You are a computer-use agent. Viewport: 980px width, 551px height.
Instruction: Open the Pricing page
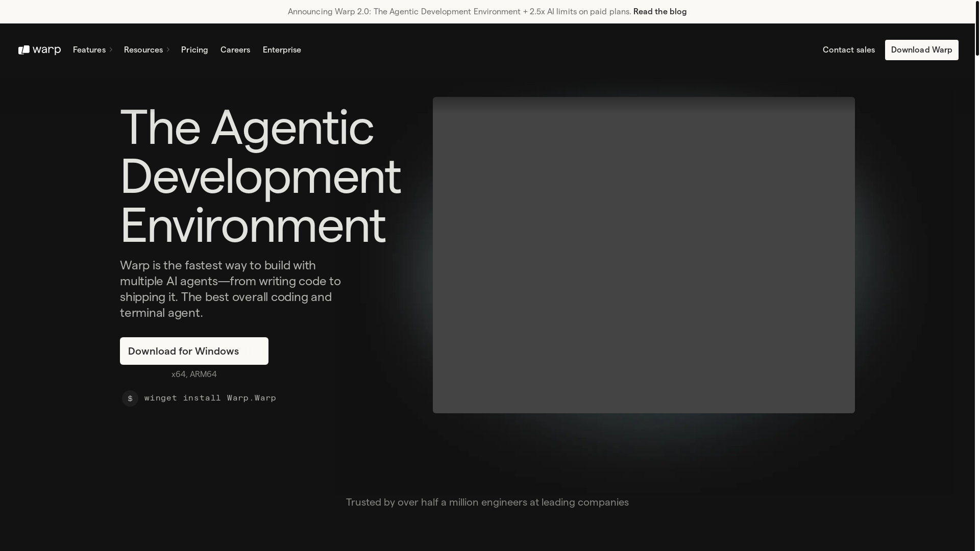194,50
